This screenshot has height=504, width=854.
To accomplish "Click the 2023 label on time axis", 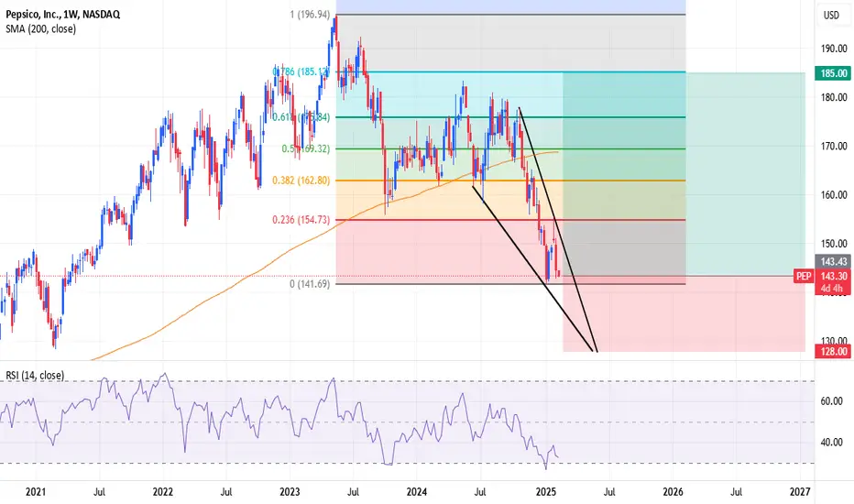I will (290, 492).
